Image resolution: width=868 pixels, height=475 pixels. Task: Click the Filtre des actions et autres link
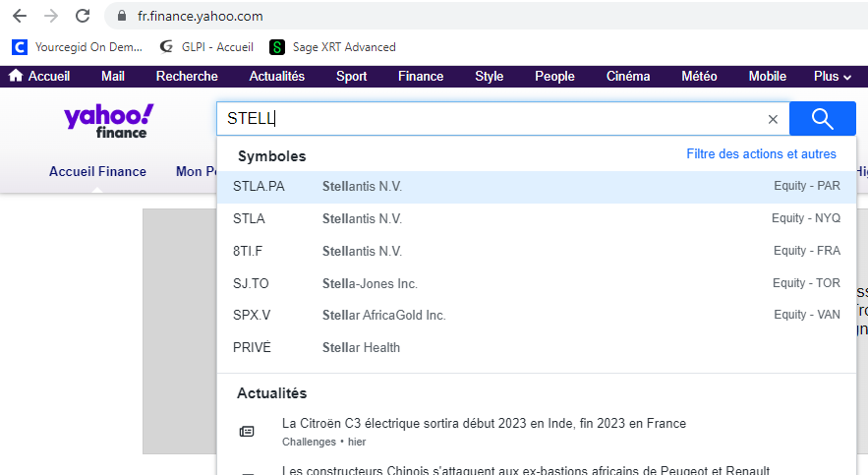click(761, 153)
